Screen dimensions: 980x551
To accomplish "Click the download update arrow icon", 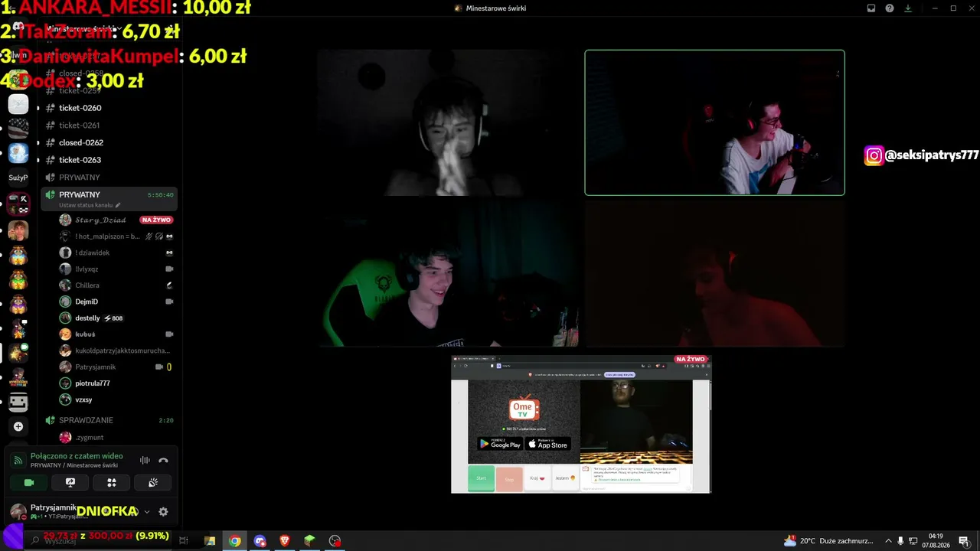I will point(908,8).
